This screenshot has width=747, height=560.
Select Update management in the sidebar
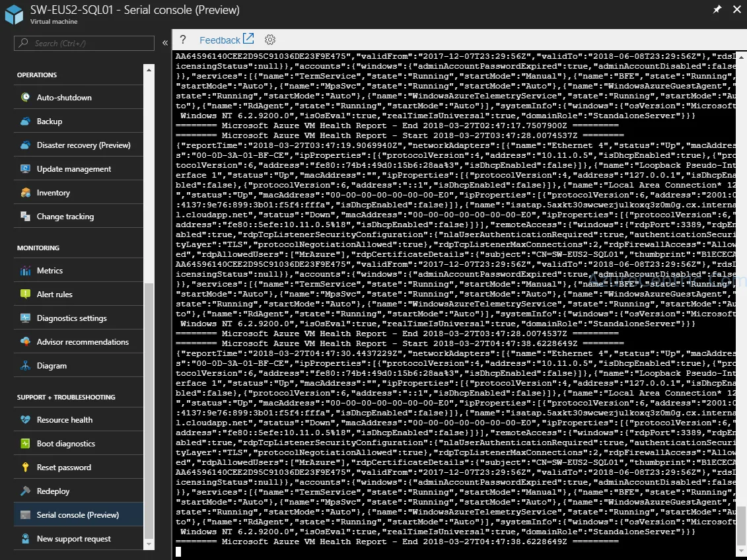tap(79, 168)
